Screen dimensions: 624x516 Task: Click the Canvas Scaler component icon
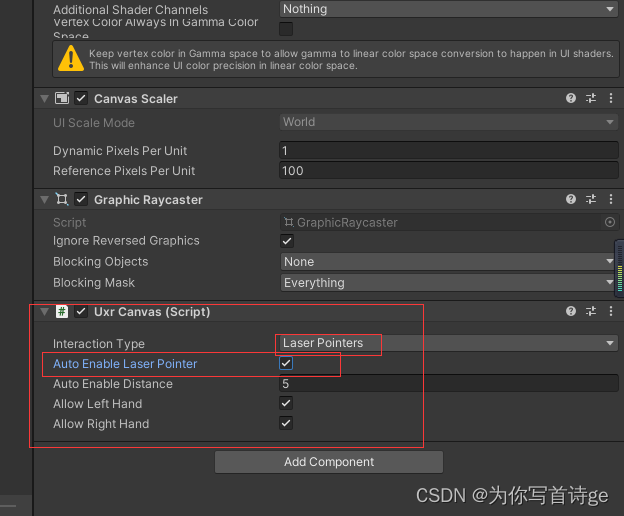[62, 98]
